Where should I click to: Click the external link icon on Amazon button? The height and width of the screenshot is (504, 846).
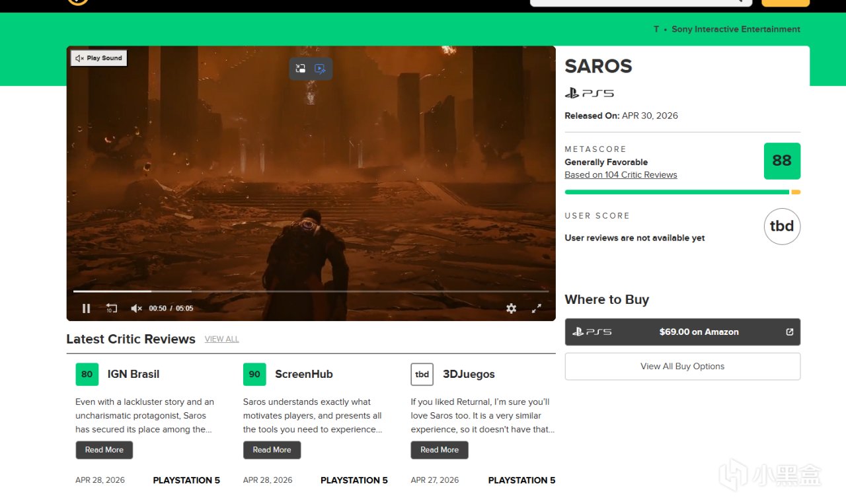click(x=790, y=332)
